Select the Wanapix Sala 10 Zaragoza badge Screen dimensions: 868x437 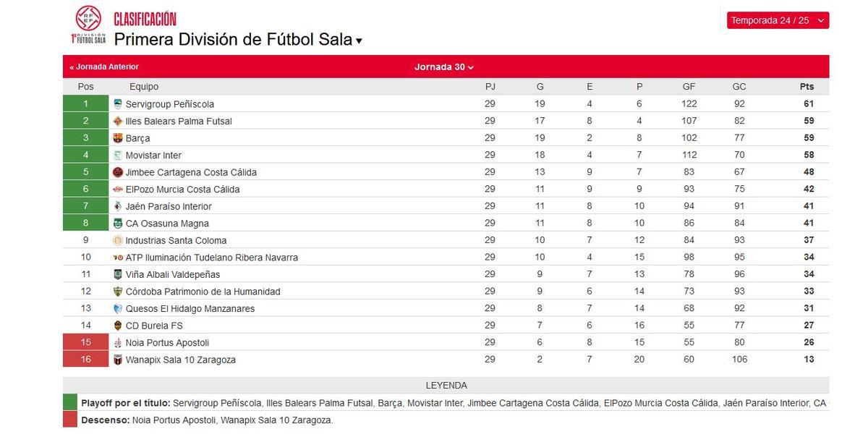tap(117, 359)
